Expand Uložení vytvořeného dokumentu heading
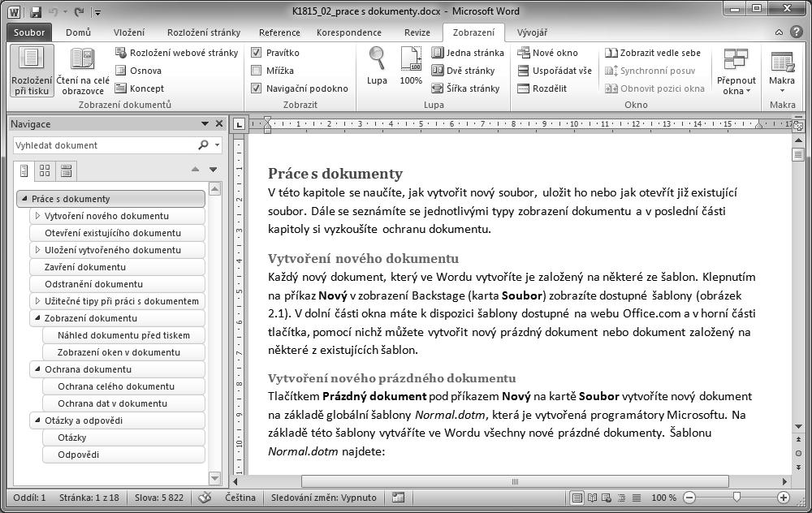 point(37,250)
